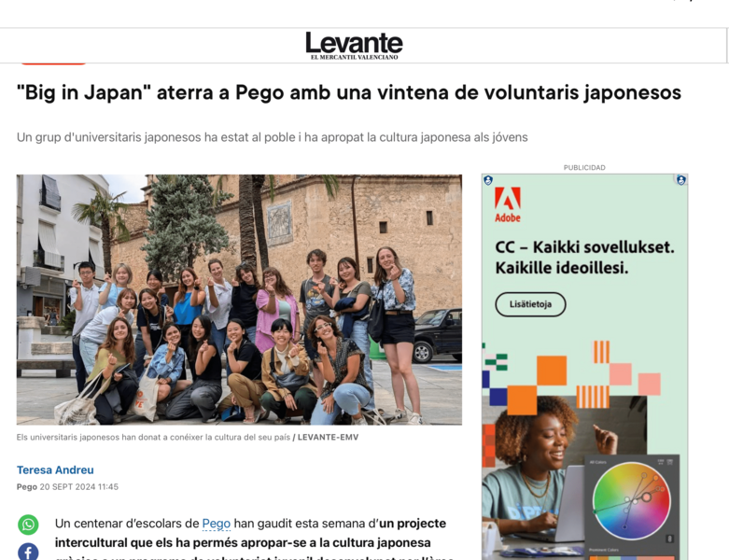Viewport: 729px width, 560px height.
Task: Follow the Pego hyperlink in article text
Action: point(217,524)
